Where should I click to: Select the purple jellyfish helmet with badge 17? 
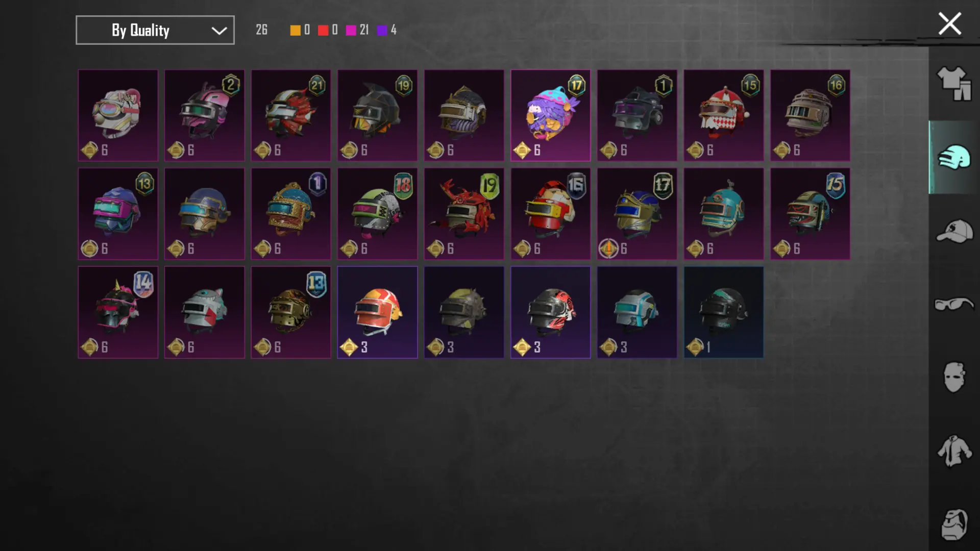[x=550, y=115]
